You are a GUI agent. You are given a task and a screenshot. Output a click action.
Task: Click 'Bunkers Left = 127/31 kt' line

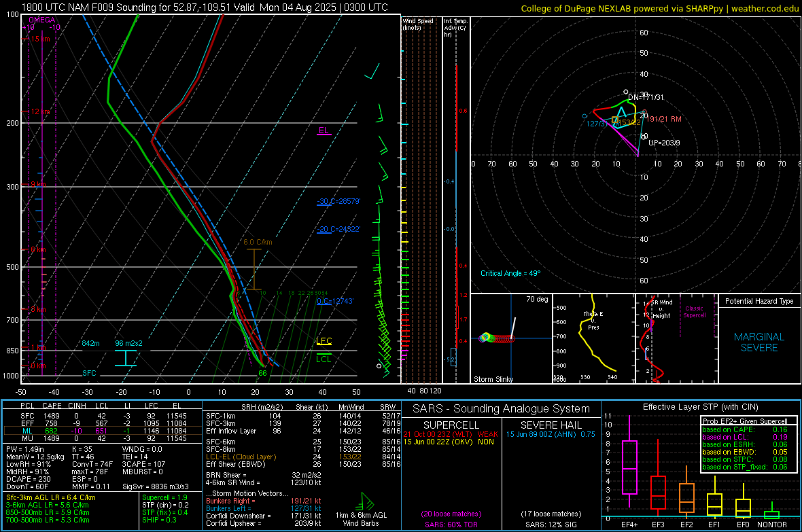pyautogui.click(x=264, y=508)
